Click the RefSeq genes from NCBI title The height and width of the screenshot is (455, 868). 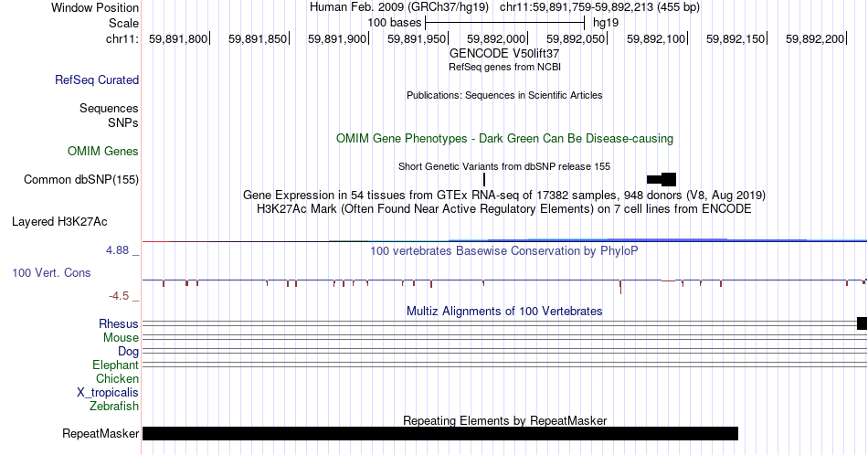coord(504,67)
